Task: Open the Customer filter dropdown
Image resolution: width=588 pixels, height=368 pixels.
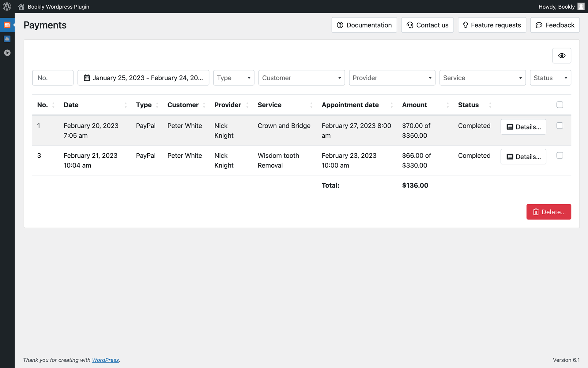Action: [301, 78]
